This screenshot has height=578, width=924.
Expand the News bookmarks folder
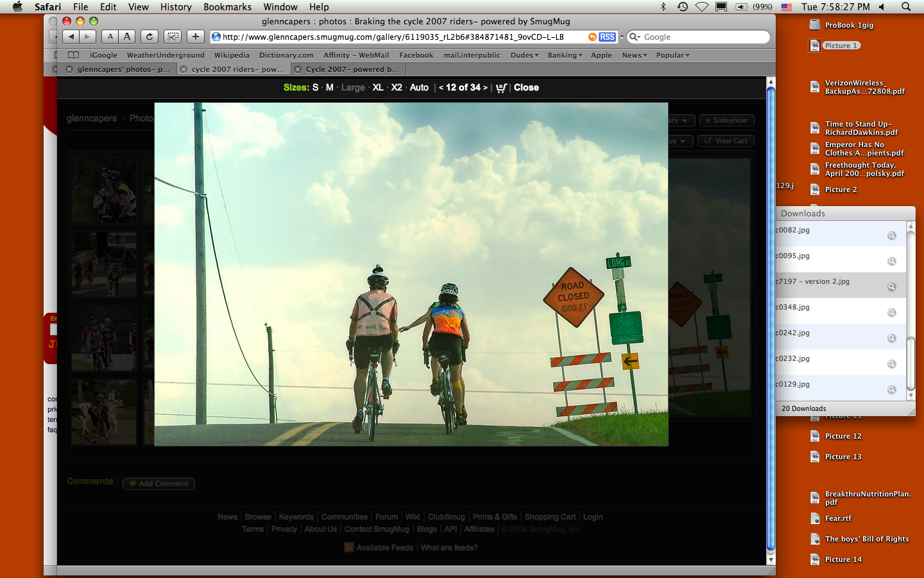634,55
